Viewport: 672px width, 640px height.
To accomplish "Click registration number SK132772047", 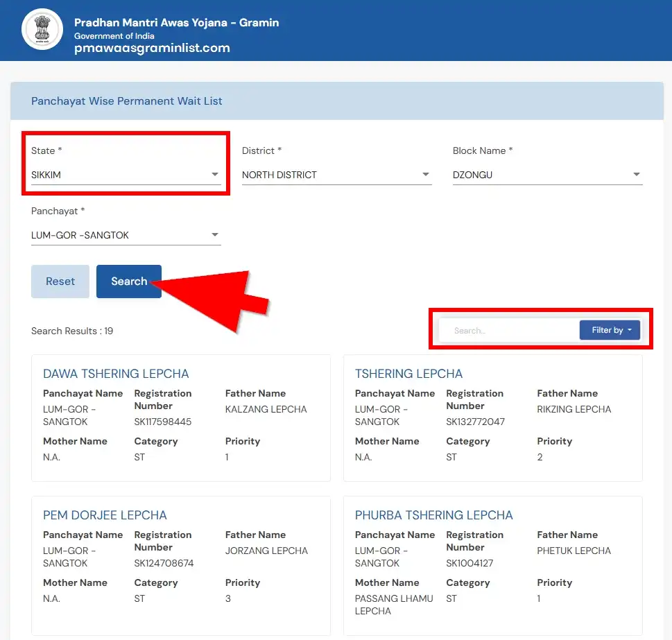I will point(475,422).
